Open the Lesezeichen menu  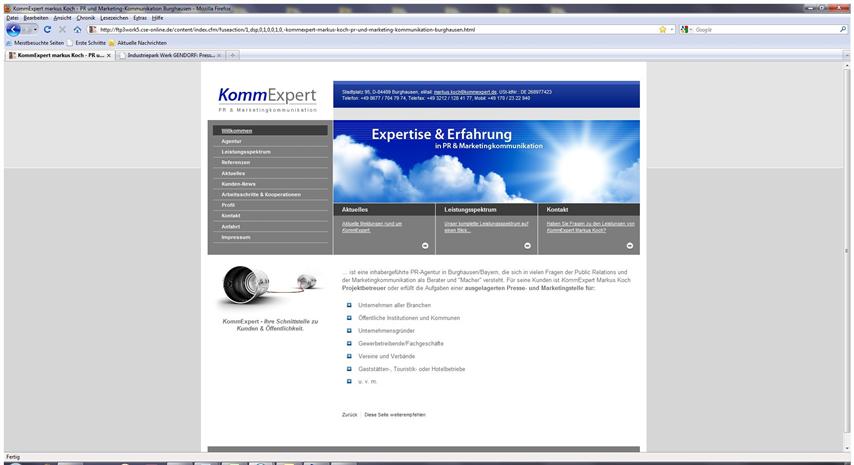click(x=114, y=18)
